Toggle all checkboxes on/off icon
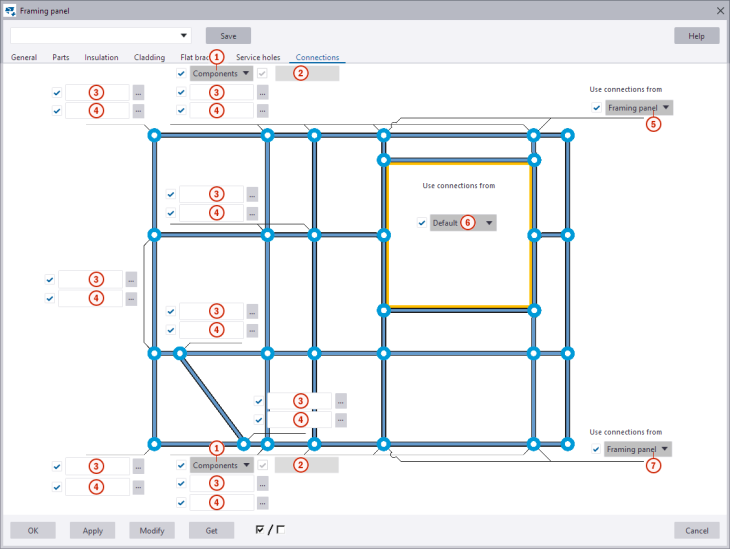Screen dimensions: 730x549 coord(270,529)
